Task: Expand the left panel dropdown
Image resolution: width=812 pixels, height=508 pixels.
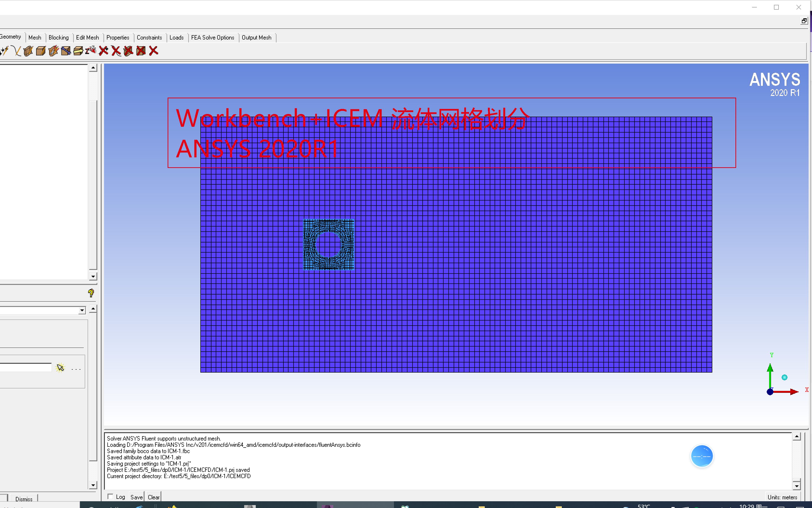Action: 82,310
